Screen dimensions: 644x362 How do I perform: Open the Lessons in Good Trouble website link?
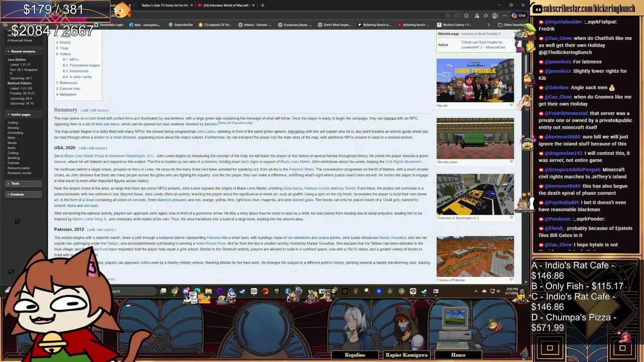click(x=480, y=34)
